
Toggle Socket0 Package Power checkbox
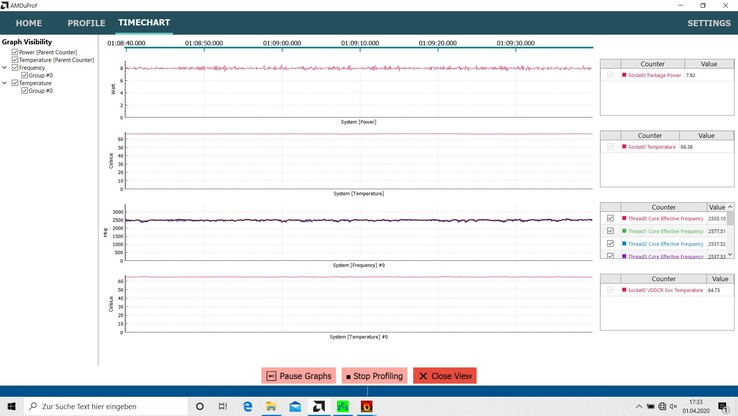tap(610, 75)
